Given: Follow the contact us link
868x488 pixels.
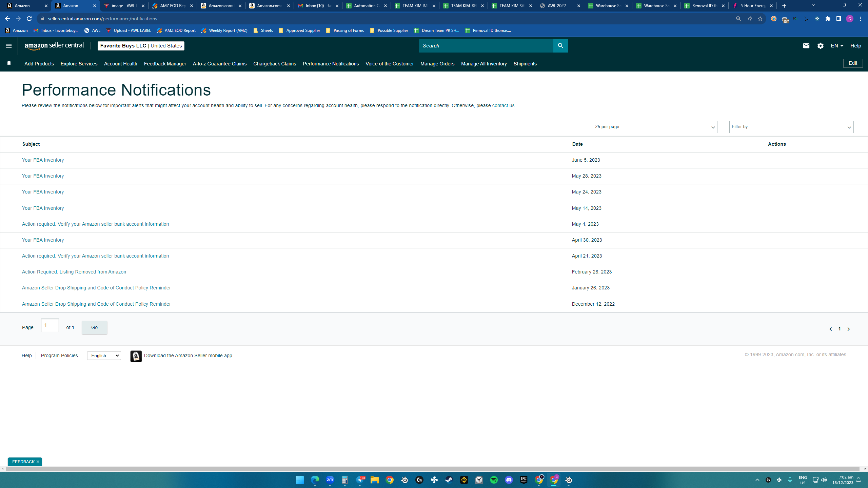Looking at the screenshot, I should click(503, 105).
